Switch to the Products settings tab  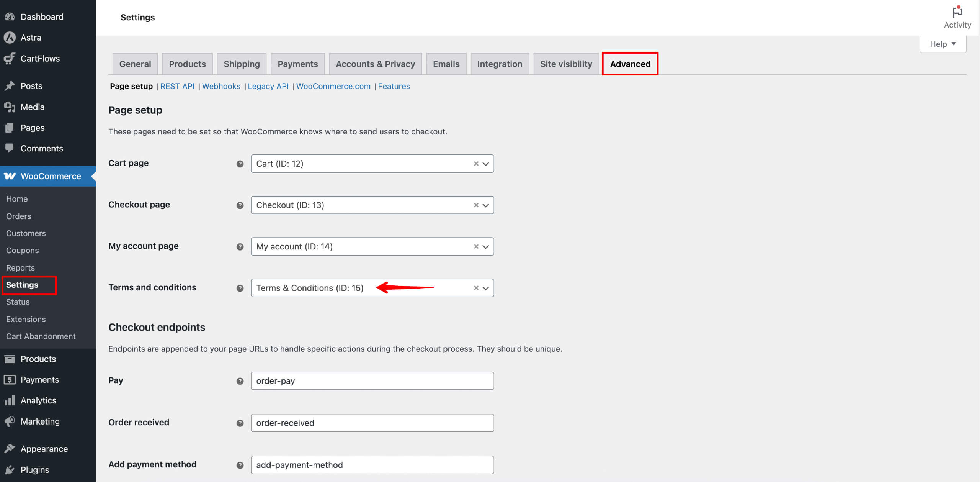[x=188, y=64]
